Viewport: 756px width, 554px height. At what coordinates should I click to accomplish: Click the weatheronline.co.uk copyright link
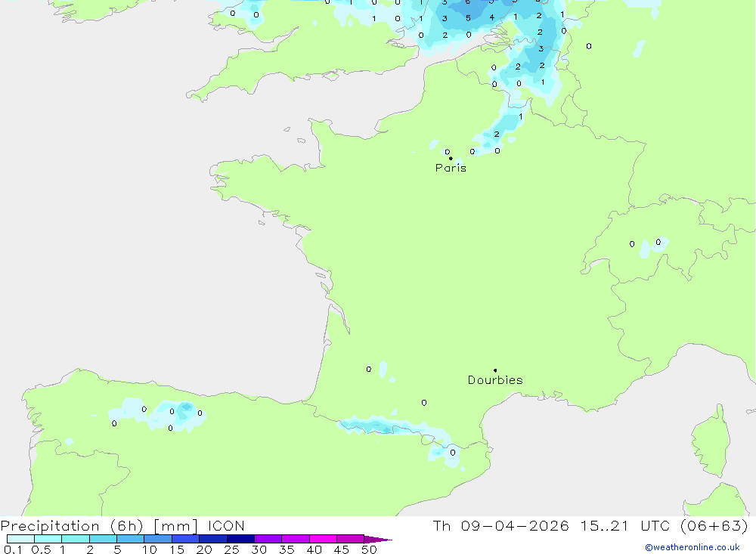(x=692, y=547)
